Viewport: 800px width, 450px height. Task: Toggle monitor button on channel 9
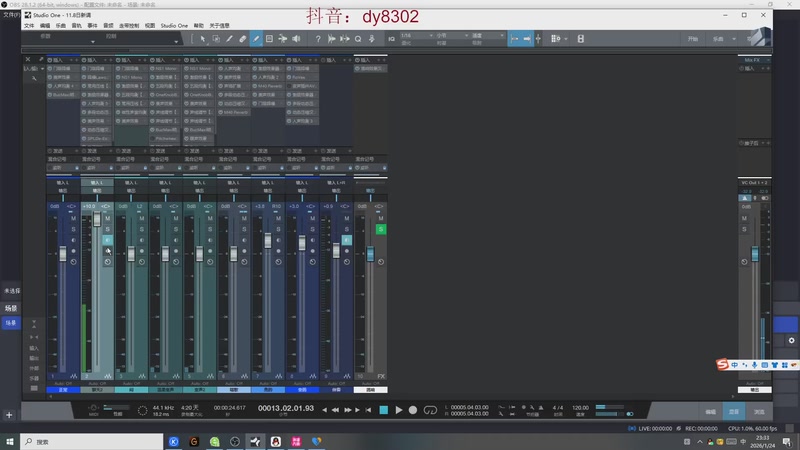tap(347, 240)
